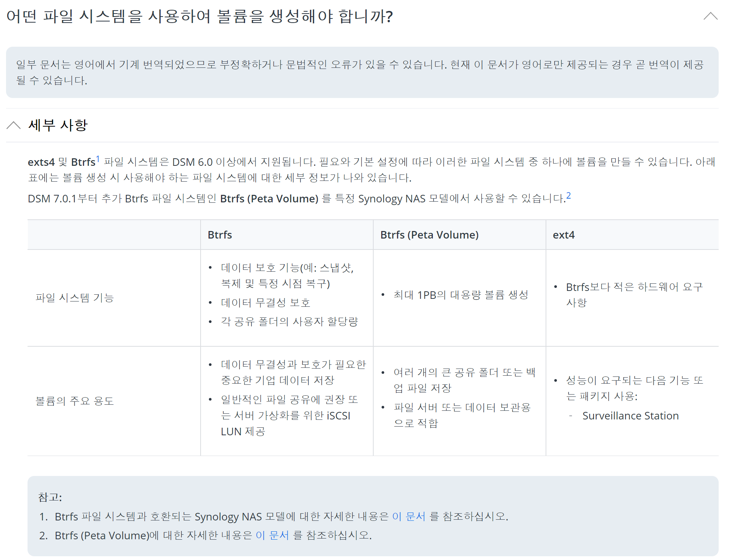Select the Btrfs (Peta Volume) column header
The width and height of the screenshot is (736, 560).
[x=429, y=235]
